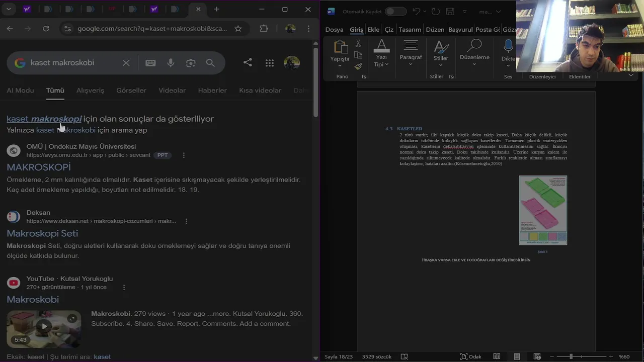Viewport: 644px width, 362px height.
Task: Open Google image search camera icon
Action: (191, 63)
